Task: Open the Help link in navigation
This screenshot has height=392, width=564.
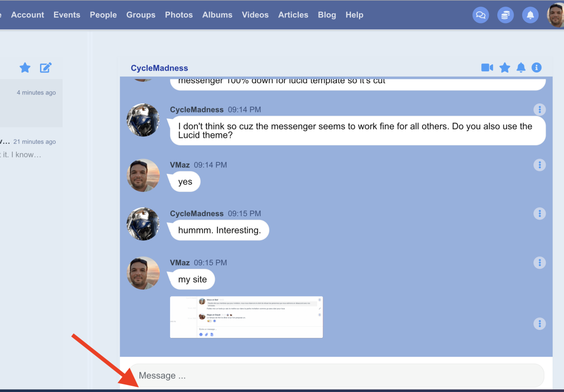Action: click(x=354, y=15)
